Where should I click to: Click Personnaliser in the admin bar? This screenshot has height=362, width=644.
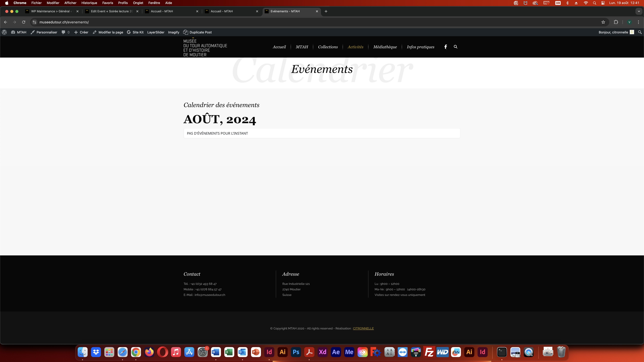[x=44, y=32]
